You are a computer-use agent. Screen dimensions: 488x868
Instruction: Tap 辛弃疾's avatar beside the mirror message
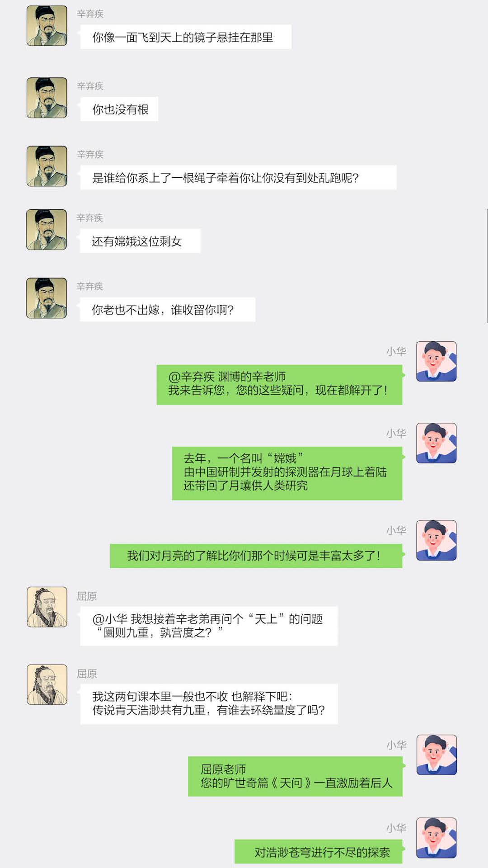(47, 26)
